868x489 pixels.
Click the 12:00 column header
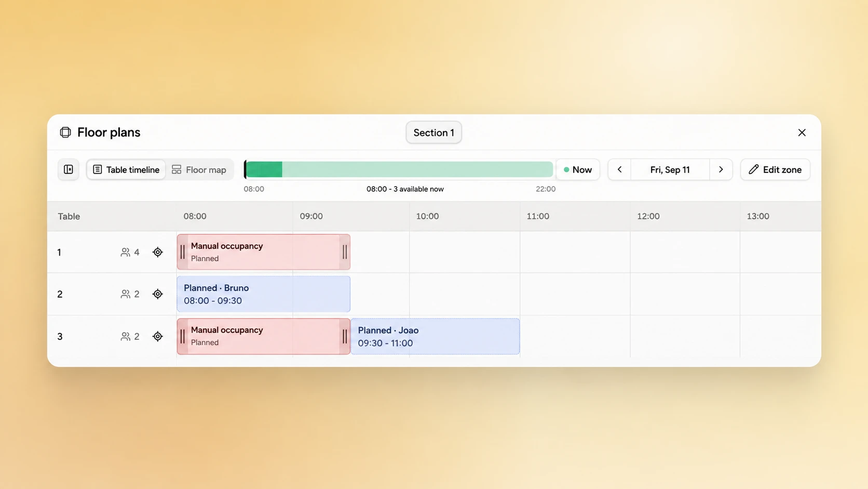pos(648,216)
